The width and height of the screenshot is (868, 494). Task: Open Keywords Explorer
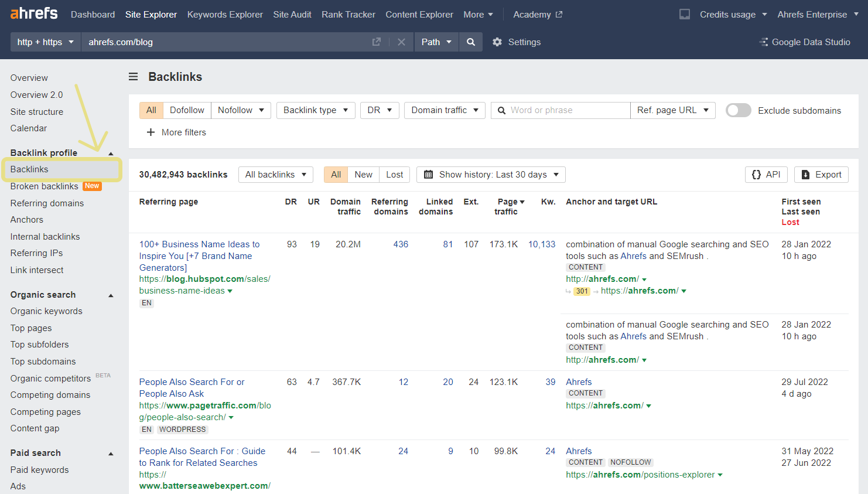point(225,14)
